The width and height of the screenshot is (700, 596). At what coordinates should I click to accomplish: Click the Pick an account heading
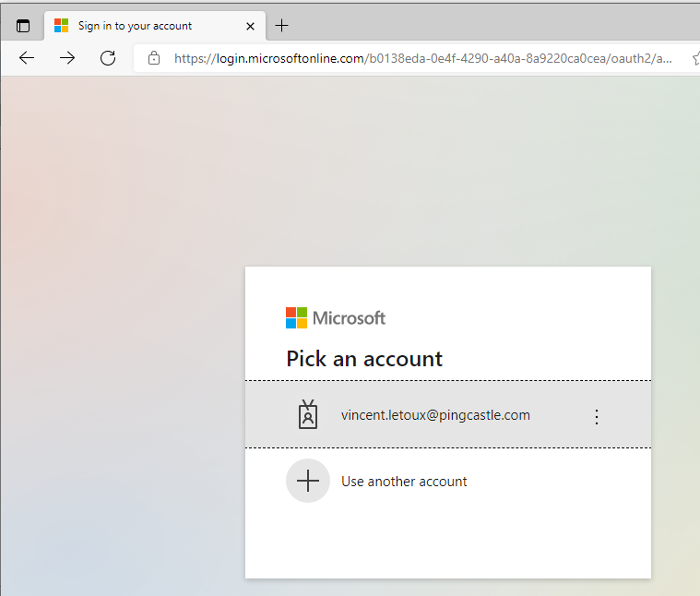point(364,359)
